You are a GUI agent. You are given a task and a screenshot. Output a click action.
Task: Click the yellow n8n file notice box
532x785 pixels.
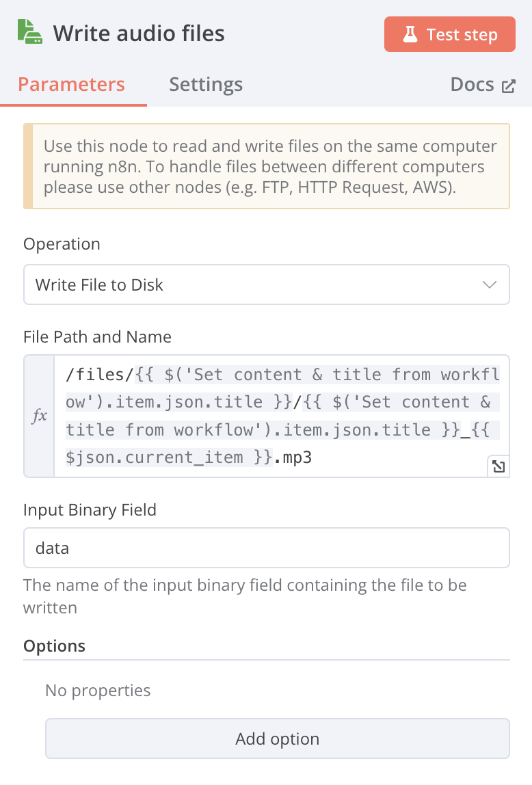[x=266, y=166]
